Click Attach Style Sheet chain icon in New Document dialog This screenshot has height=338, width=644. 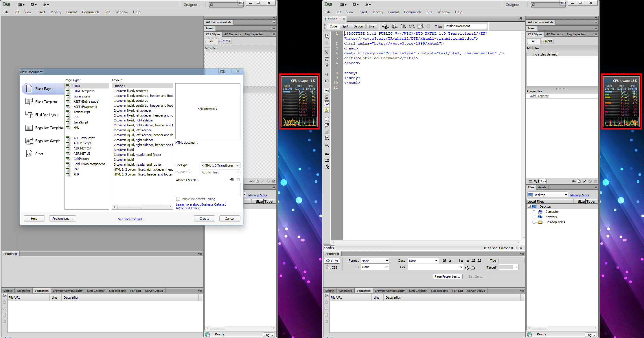232,180
